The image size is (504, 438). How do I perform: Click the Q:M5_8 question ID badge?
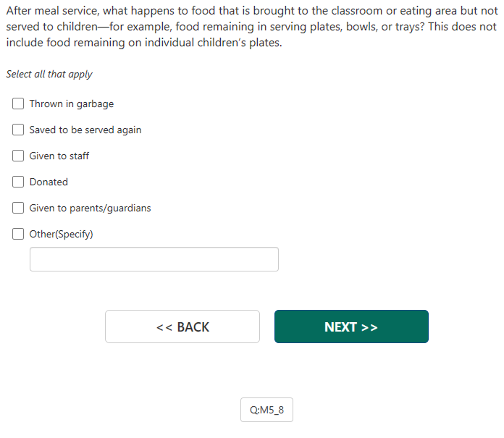pyautogui.click(x=266, y=410)
